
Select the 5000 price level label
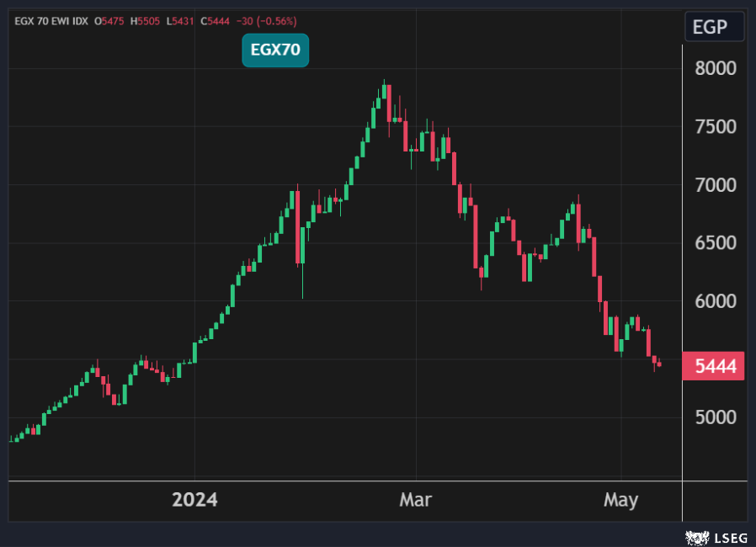point(715,417)
